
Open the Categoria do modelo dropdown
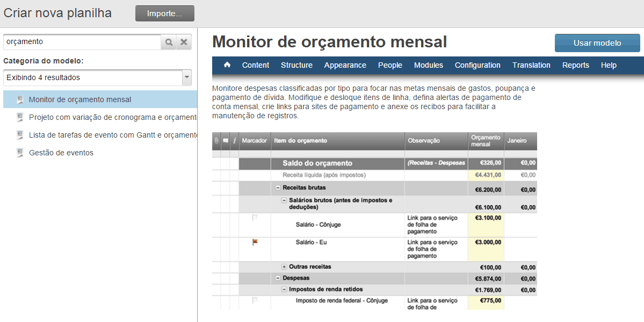187,77
